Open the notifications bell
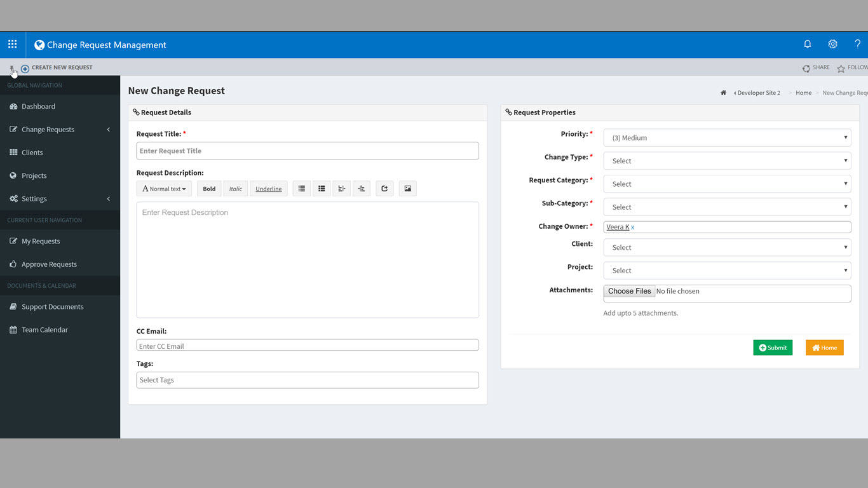Viewport: 868px width, 488px height. (x=808, y=44)
